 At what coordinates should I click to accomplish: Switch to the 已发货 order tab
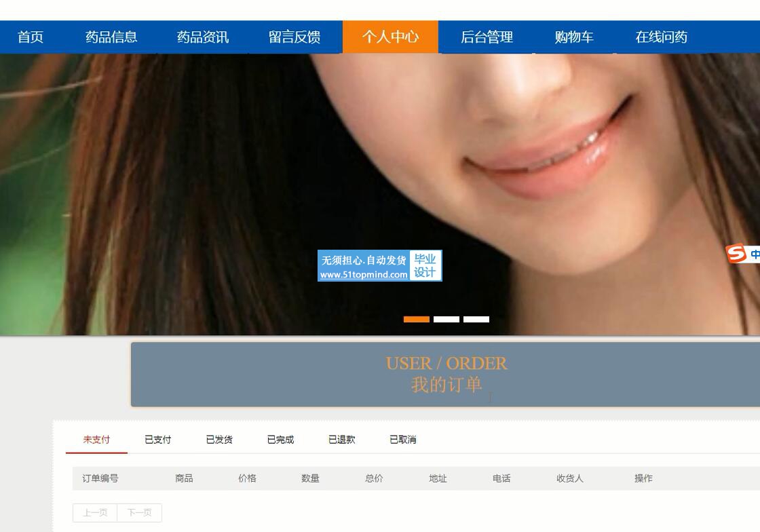(219, 440)
